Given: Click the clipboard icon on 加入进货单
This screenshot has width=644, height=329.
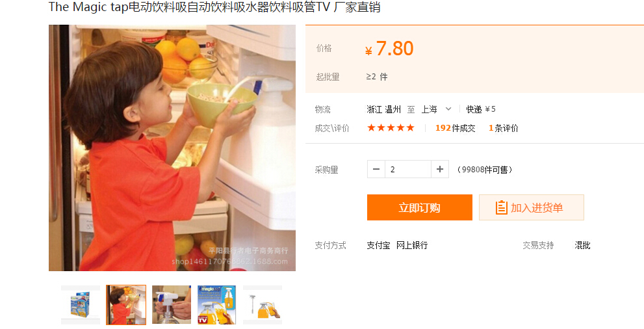Looking at the screenshot, I should tap(501, 207).
